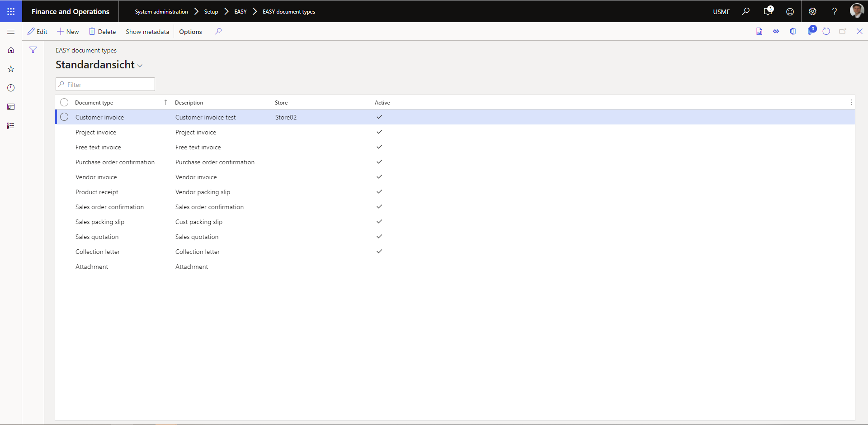
Task: Toggle Active check for Project invoice
Action: point(379,132)
